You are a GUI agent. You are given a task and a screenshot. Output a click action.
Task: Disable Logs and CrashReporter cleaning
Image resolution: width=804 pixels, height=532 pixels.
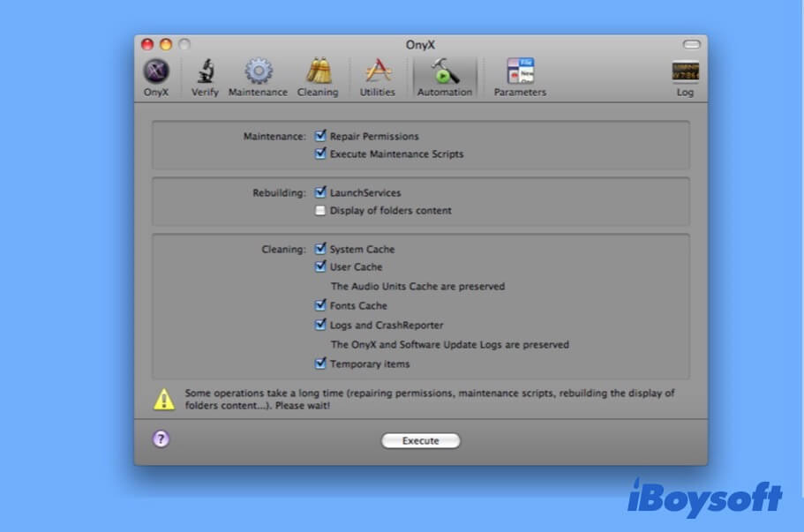(321, 325)
